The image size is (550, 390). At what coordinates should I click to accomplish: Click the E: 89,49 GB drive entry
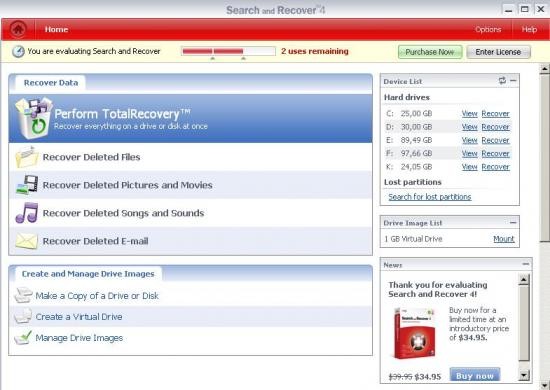tap(409, 140)
